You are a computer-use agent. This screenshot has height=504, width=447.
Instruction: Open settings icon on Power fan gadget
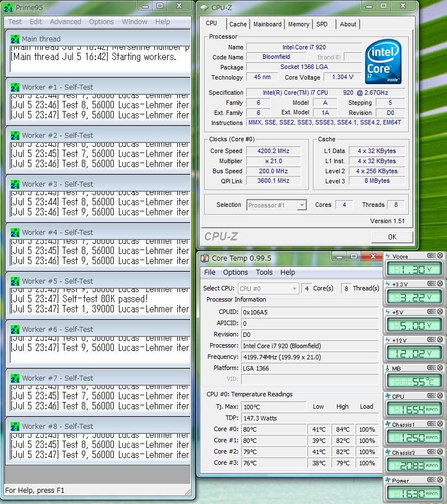coord(431,480)
